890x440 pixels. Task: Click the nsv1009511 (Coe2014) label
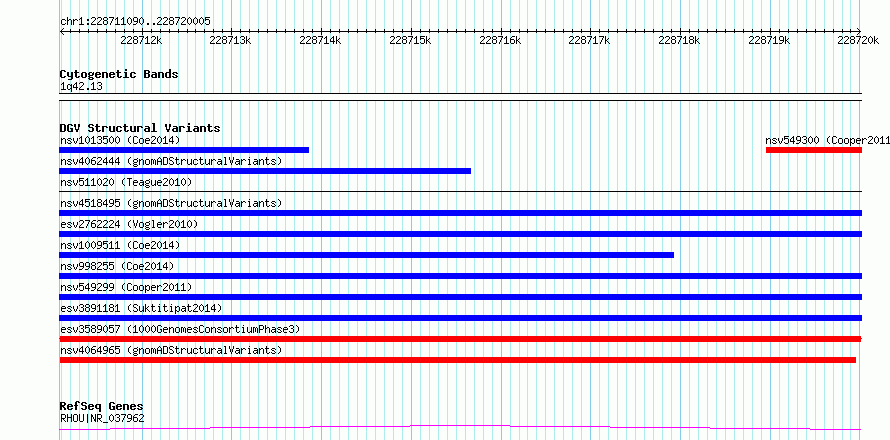tap(120, 245)
